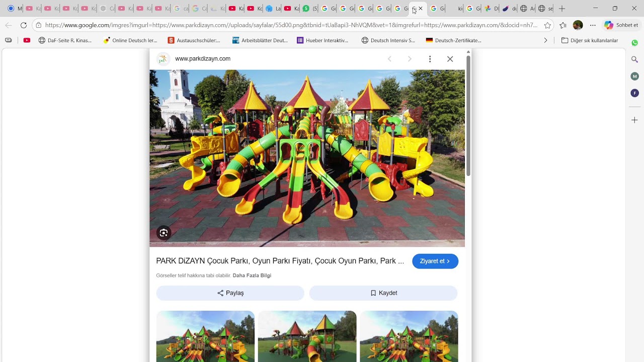Open Copilot 'Sohbet et' button
Image resolution: width=644 pixels, height=362 pixels.
click(621, 25)
